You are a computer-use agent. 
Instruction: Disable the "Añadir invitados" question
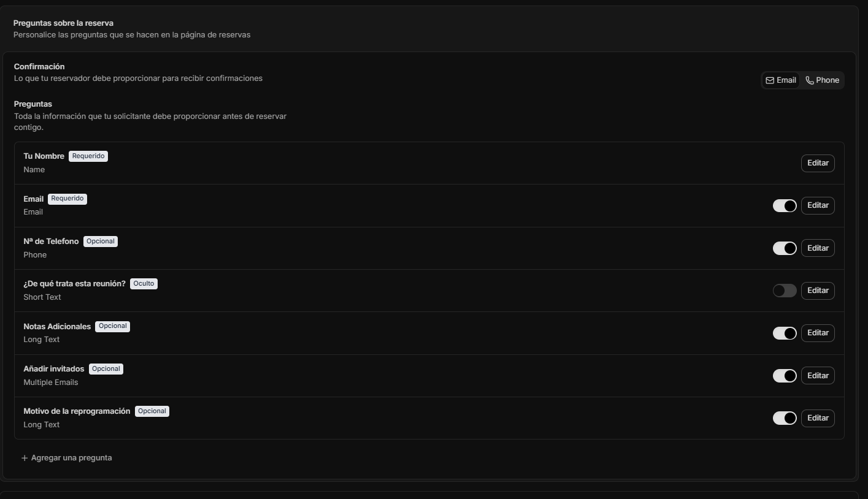pos(785,375)
